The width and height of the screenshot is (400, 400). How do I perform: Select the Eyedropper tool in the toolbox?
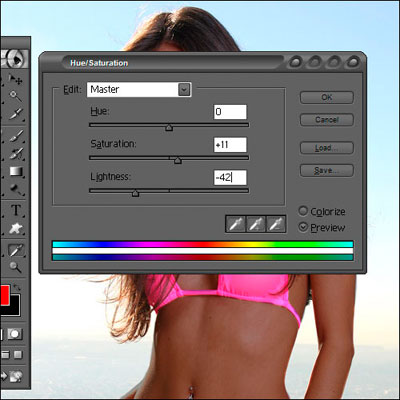15,250
